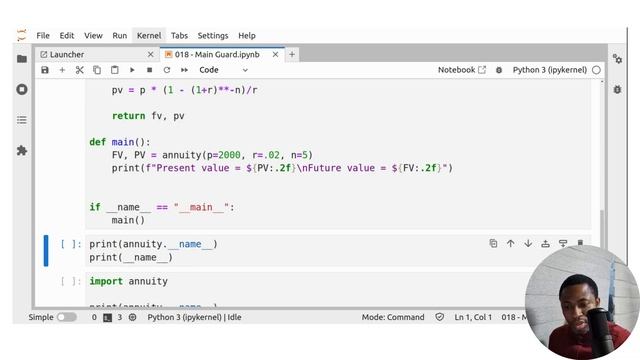The height and width of the screenshot is (360, 640).
Task: Insert a cell below via cell toolbar
Action: (563, 244)
